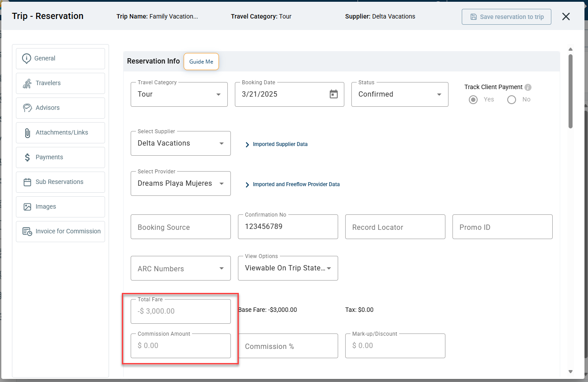Launch the Guide Me walkthrough

click(201, 61)
